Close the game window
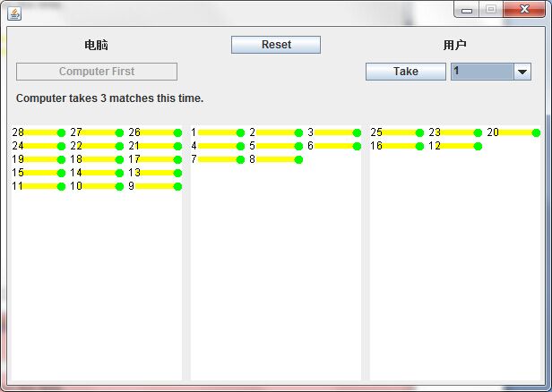The width and height of the screenshot is (552, 392). (x=524, y=10)
